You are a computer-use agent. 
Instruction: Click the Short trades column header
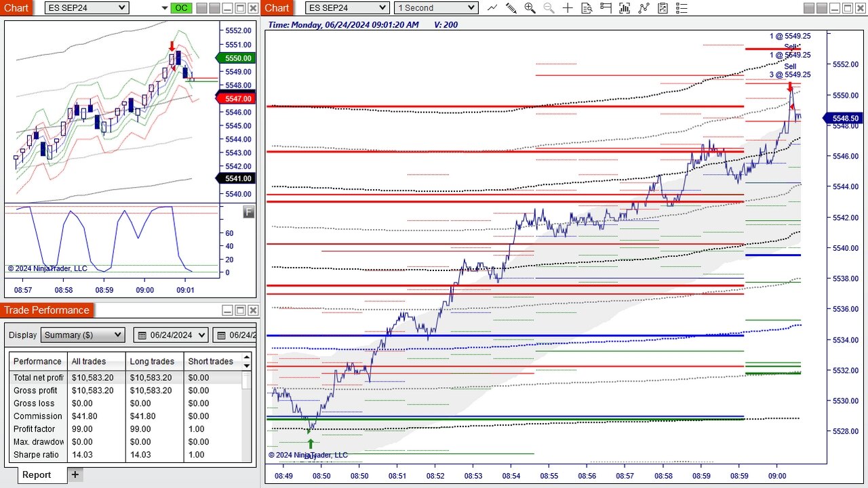tap(213, 361)
